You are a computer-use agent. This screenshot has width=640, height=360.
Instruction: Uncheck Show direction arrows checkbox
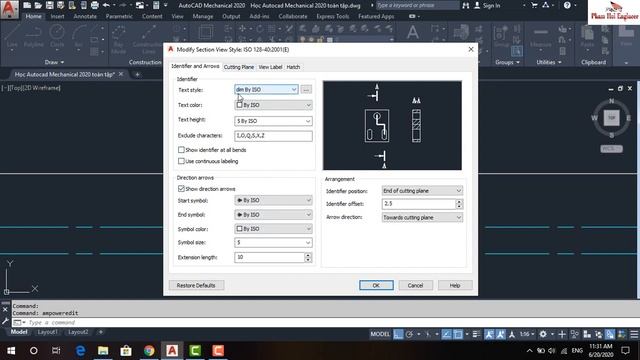tap(181, 189)
